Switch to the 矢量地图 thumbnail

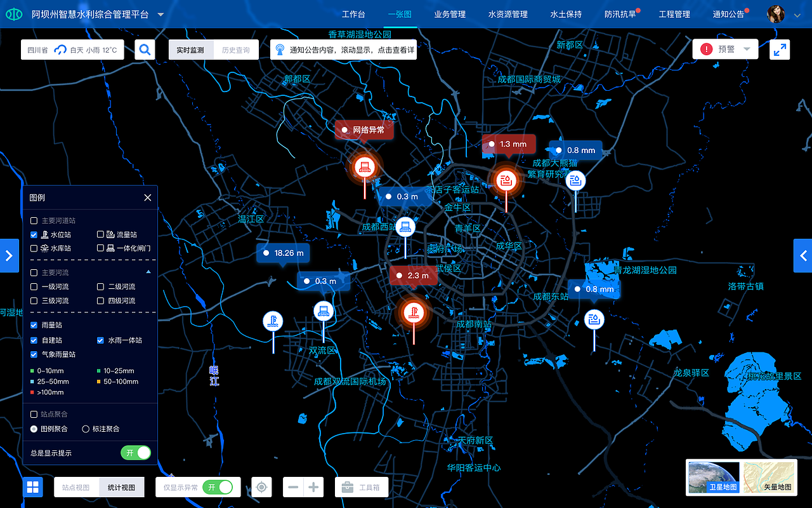[769, 478]
